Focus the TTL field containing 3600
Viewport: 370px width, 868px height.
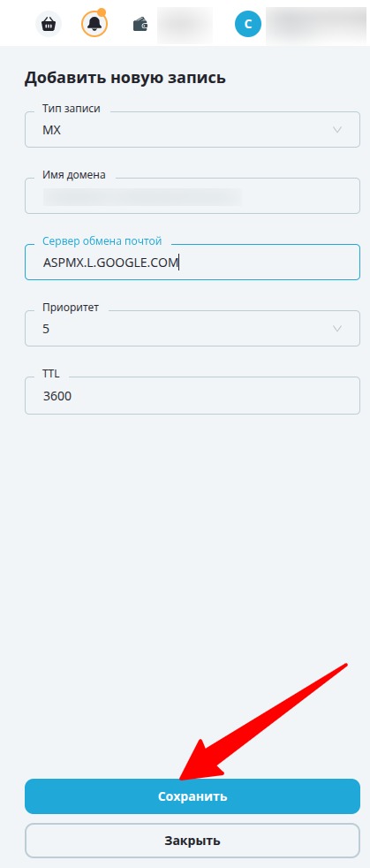[193, 395]
